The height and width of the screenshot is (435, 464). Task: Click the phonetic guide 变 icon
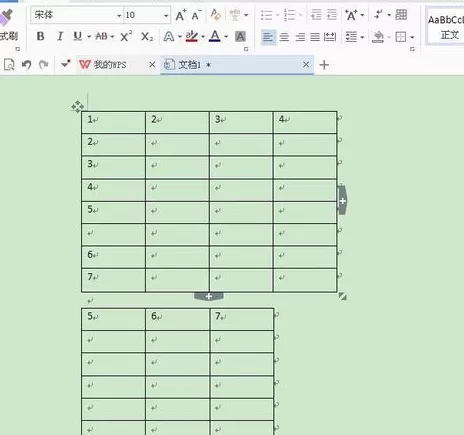pos(235,15)
